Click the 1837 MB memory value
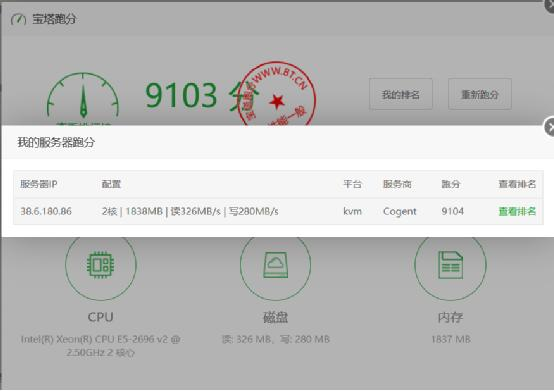The height and width of the screenshot is (391, 554). click(451, 339)
